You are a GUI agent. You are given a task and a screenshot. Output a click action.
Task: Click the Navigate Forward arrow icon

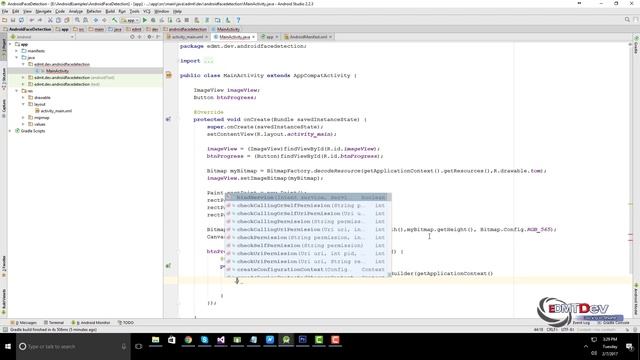point(104,20)
